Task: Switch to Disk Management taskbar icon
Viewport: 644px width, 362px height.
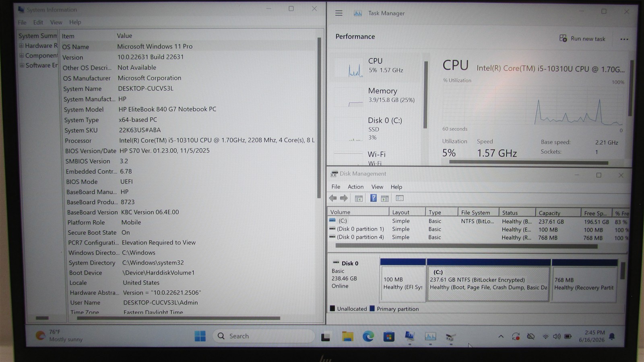Action: [451, 337]
